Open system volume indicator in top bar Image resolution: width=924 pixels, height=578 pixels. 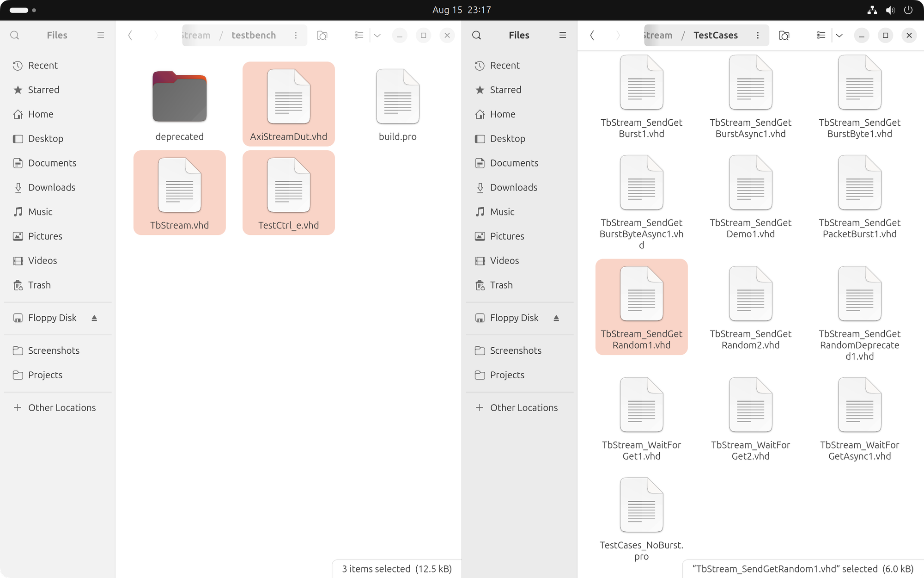890,10
